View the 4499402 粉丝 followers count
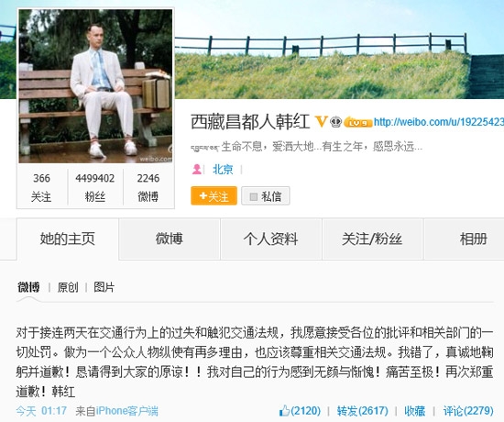 point(95,187)
